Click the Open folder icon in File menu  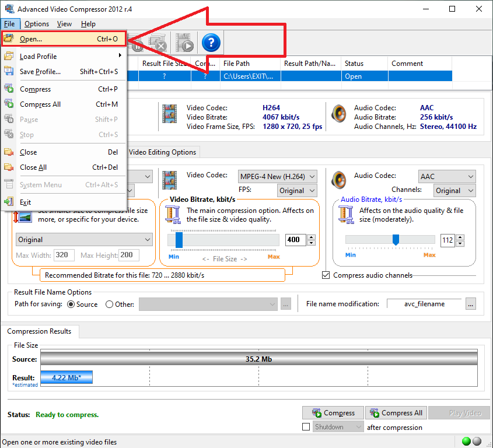click(9, 38)
